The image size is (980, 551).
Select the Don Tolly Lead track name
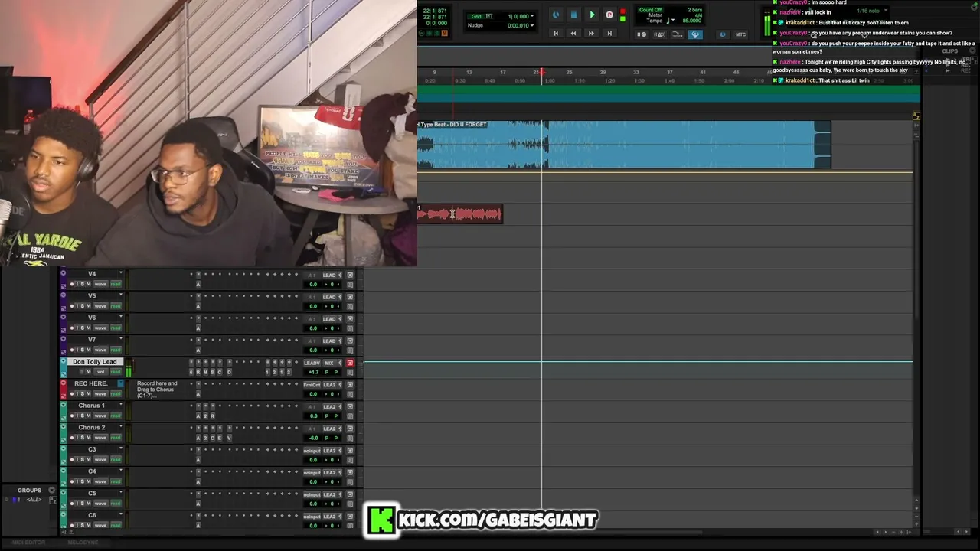95,362
